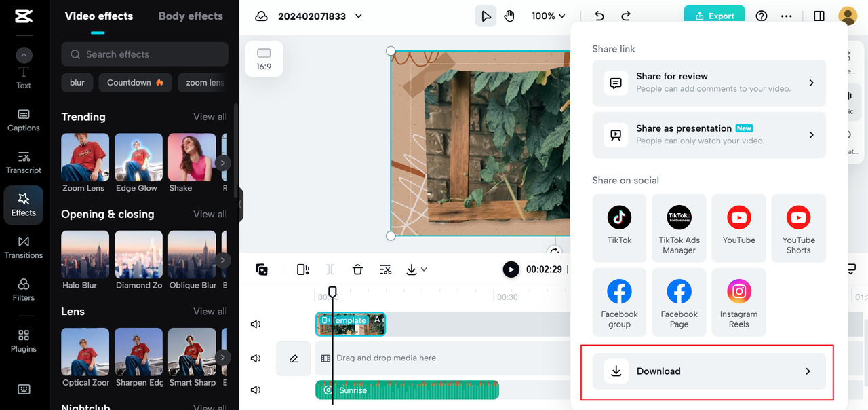
Task: Open the Plugins panel
Action: 24,341
